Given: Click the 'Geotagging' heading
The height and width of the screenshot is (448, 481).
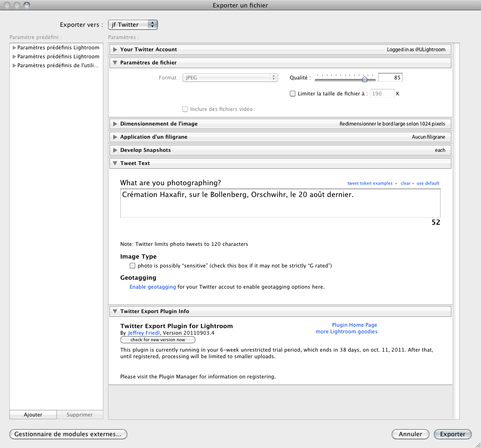Looking at the screenshot, I should [138, 277].
